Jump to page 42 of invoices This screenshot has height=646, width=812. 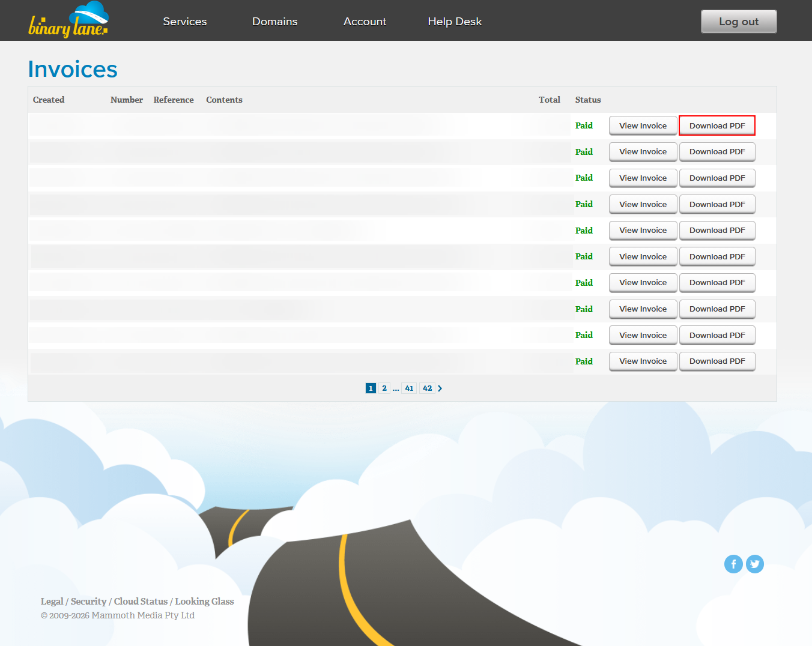click(427, 388)
